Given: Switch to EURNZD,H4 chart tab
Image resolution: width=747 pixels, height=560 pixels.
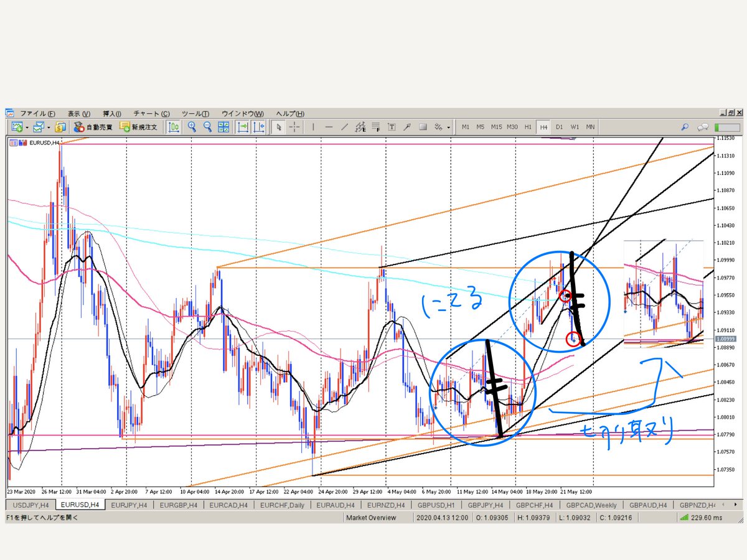Looking at the screenshot, I should 386,505.
